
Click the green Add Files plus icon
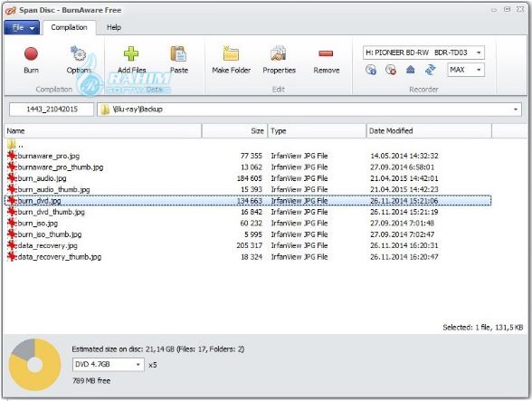[x=131, y=53]
